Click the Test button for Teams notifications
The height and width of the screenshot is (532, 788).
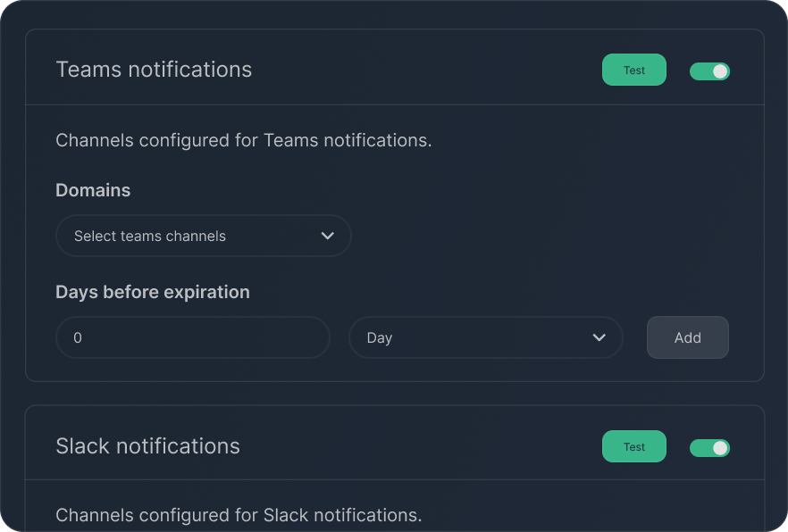click(633, 71)
